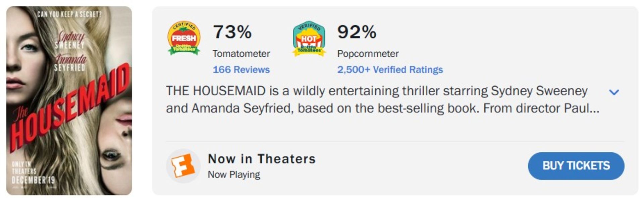Click the Verified Hot popcorn badge

[x=309, y=39]
